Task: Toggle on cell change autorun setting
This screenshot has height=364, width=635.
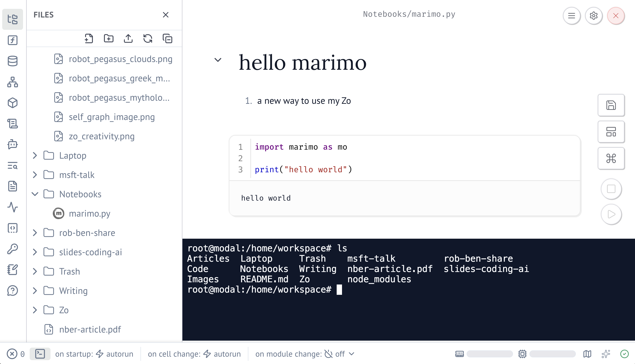Action: click(194, 354)
